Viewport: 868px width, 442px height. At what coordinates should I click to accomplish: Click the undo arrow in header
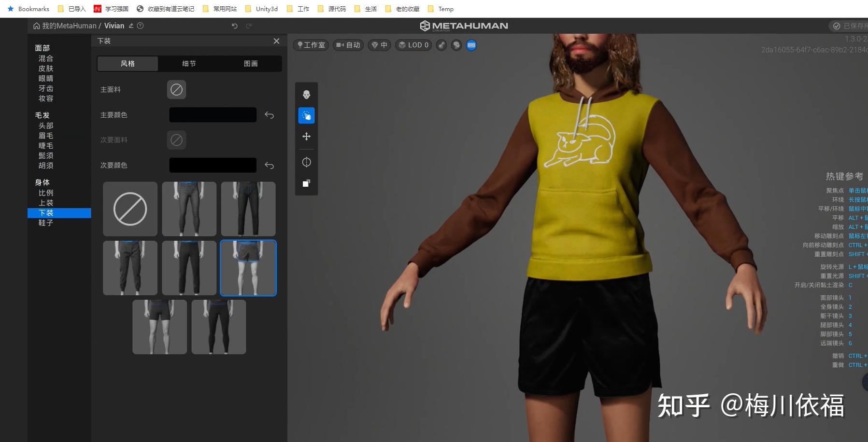pos(235,26)
